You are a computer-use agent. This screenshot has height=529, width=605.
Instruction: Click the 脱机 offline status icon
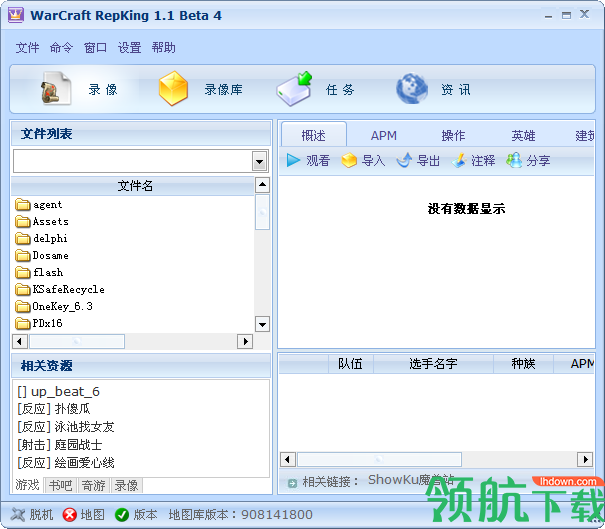pos(18,514)
